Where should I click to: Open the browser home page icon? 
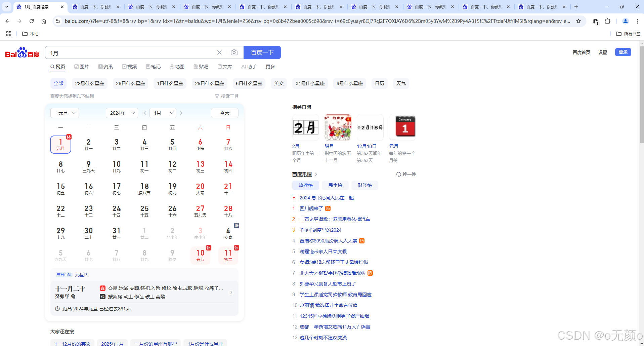(x=44, y=21)
